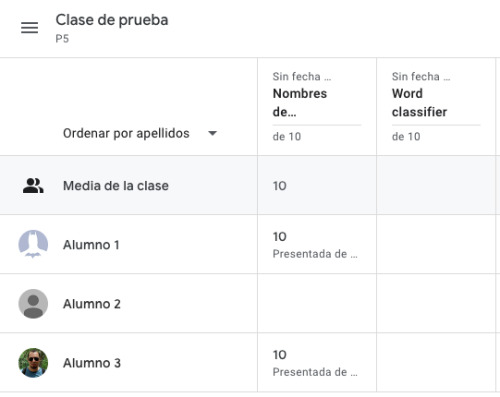Image resolution: width=500 pixels, height=397 pixels.
Task: Select the Alumno 2 student name
Action: [92, 304]
